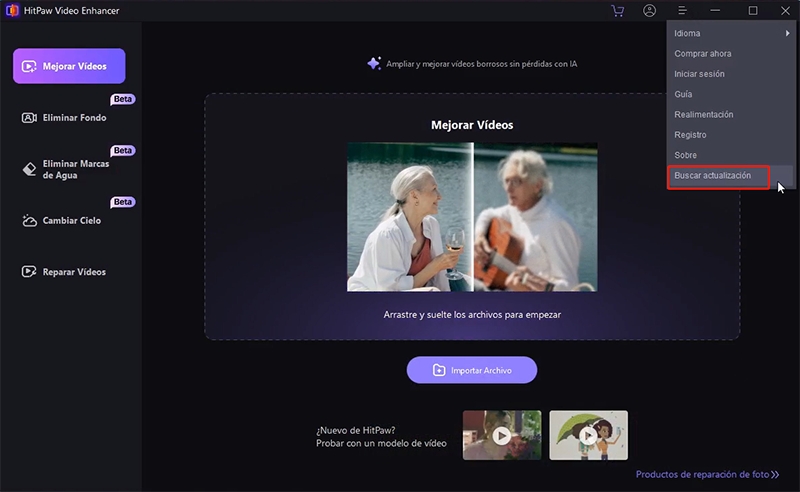Screen dimensions: 800x492
Task: Click the cloud icon for Cambiar Cielo
Action: click(x=29, y=220)
